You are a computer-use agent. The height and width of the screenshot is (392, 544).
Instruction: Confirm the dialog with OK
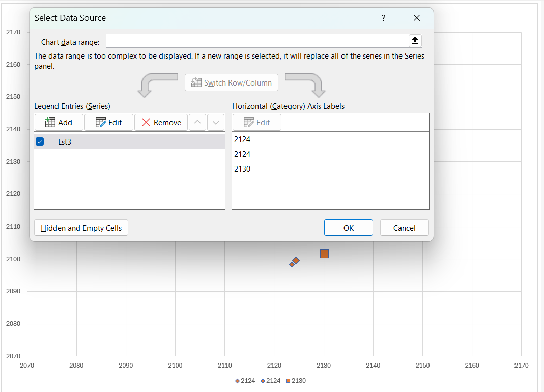coord(348,228)
